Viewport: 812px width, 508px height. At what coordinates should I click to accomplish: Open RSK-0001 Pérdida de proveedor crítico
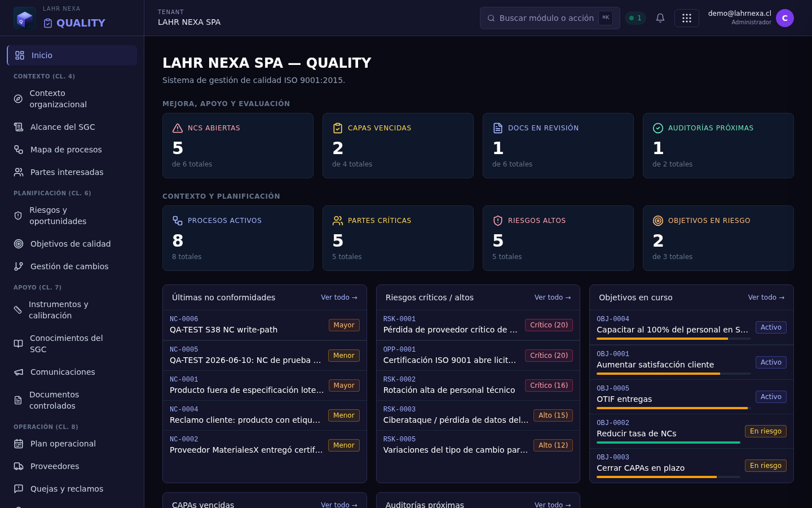478,325
